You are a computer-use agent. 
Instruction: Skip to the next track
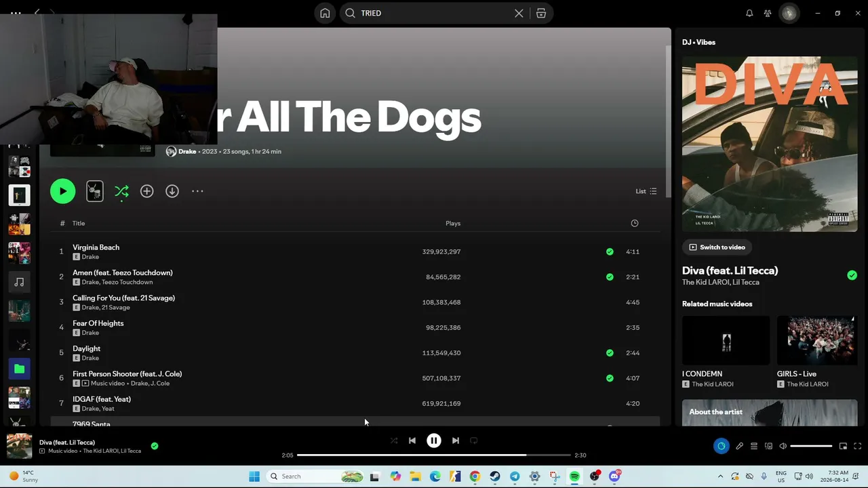456,441
